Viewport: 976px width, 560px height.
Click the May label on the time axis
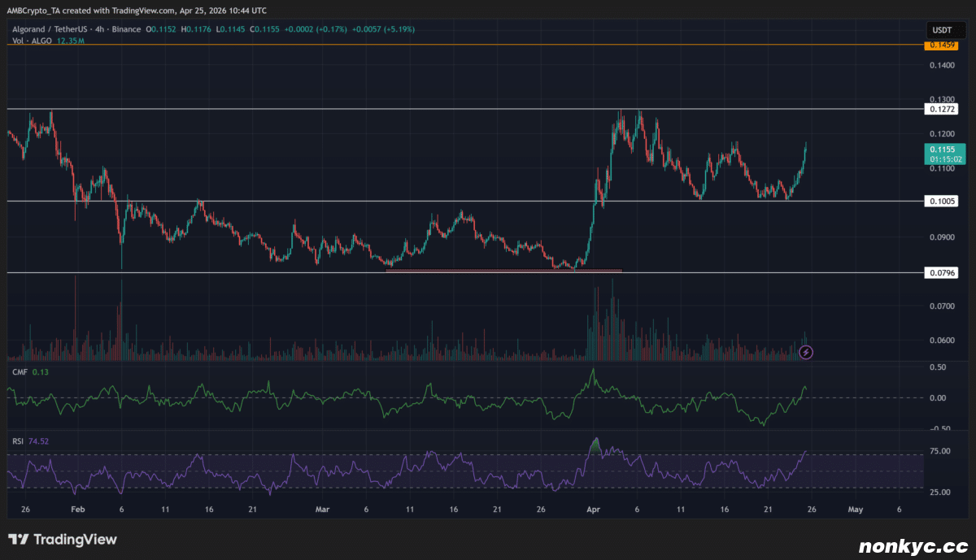coord(854,510)
